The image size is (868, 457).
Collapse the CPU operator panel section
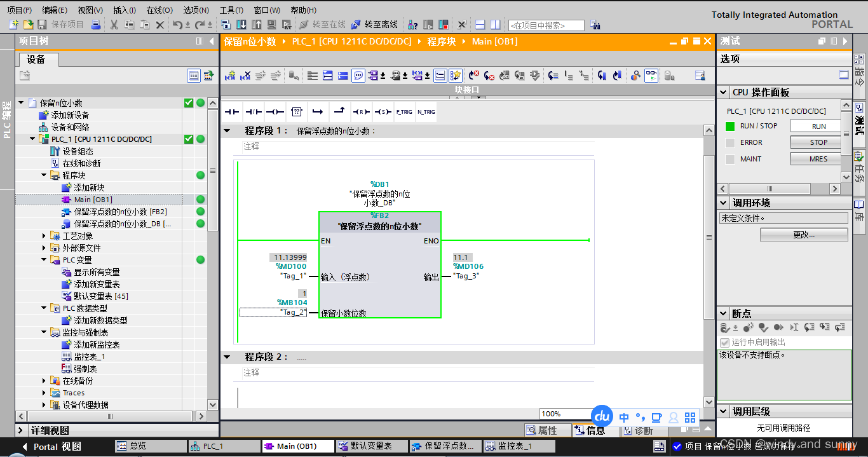point(724,92)
